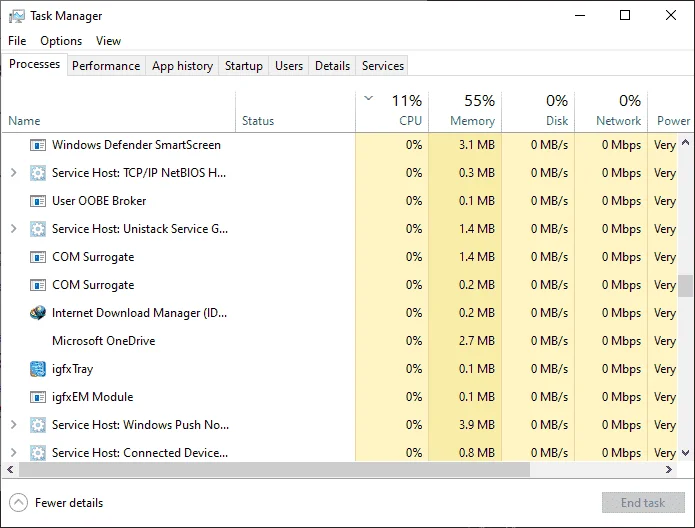Click the igfxEM Module icon
This screenshot has height=528, width=695.
[x=38, y=397]
